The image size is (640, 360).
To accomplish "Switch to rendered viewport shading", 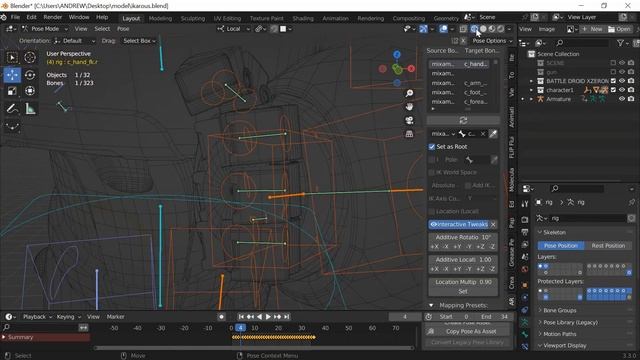I will point(500,29).
